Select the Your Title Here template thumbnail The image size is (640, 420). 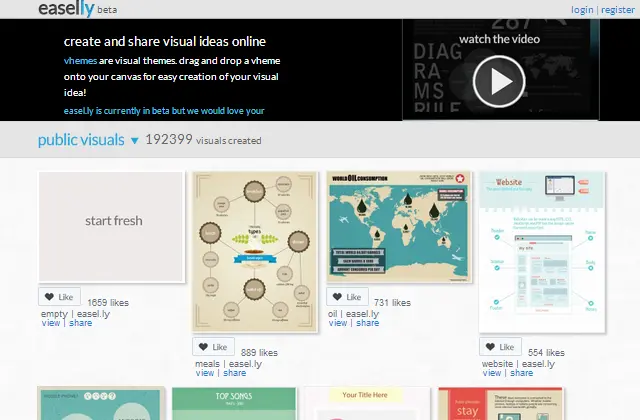pos(363,404)
